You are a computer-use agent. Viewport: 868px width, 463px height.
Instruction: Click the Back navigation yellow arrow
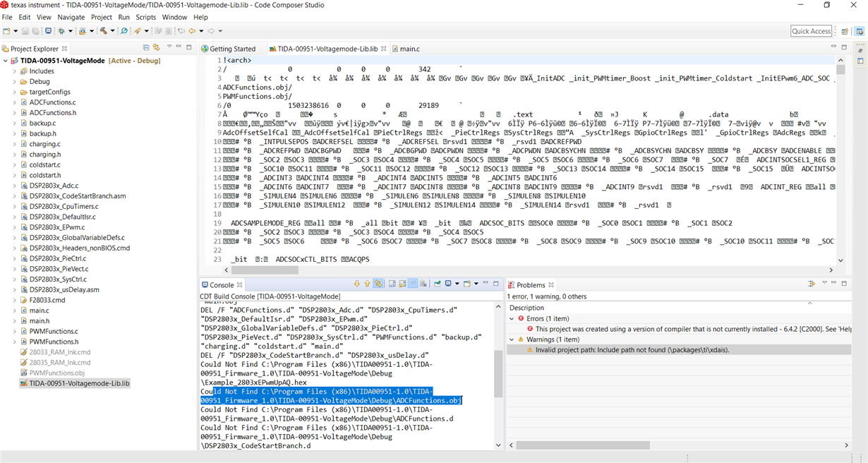click(192, 31)
